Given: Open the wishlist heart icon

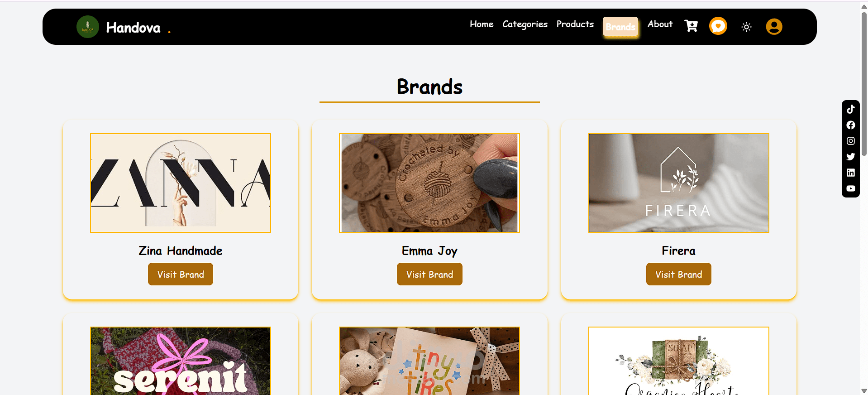Looking at the screenshot, I should (718, 26).
